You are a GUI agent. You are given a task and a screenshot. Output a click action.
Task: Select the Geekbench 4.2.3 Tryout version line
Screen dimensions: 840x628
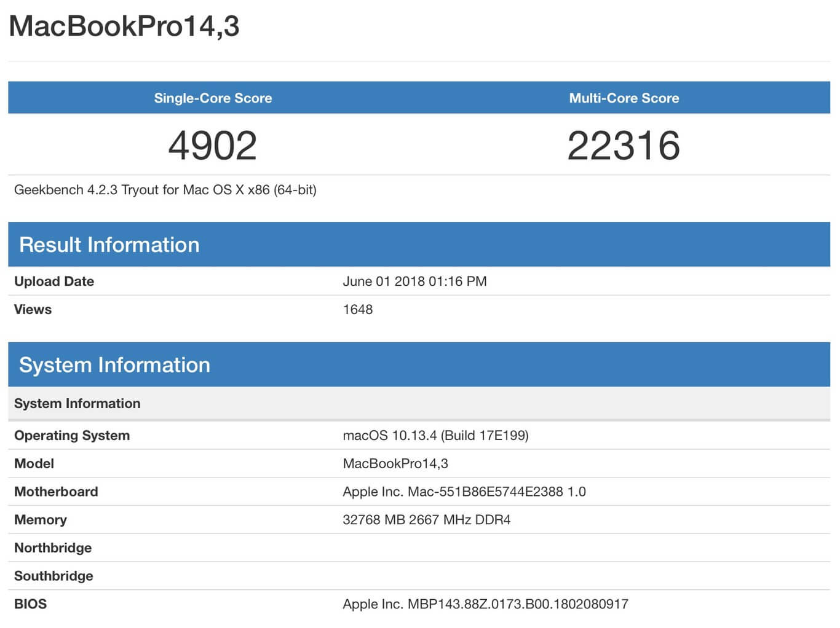165,190
